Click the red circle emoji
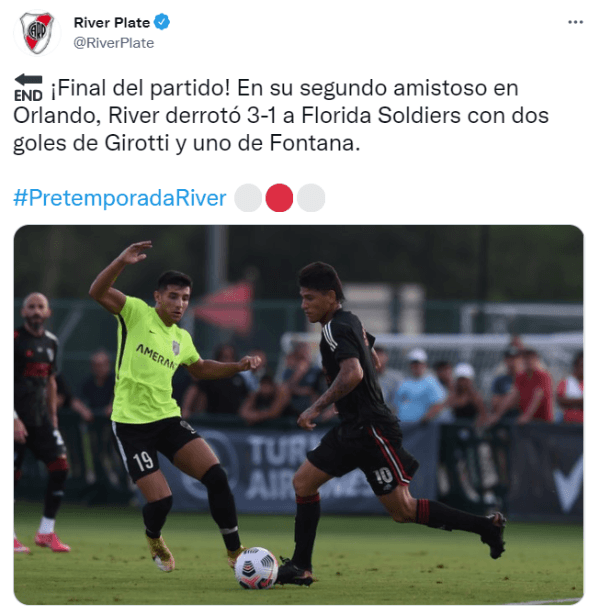The image size is (600, 615). click(279, 198)
